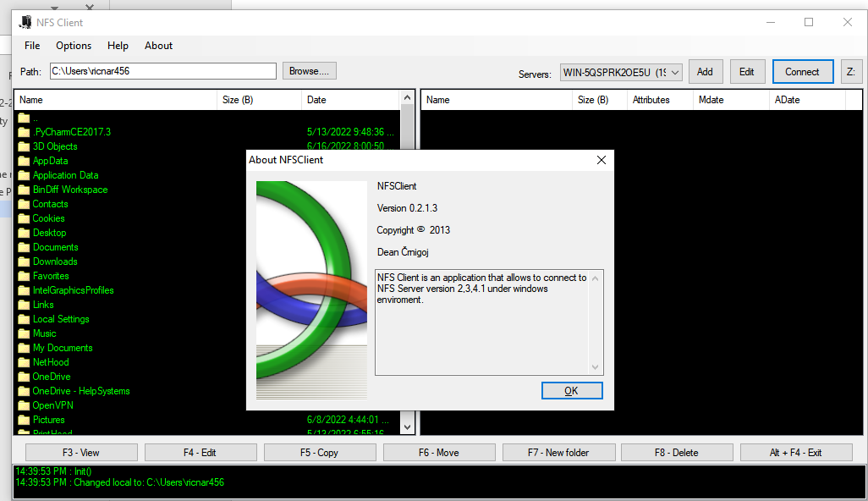
Task: Click the NFS Client title bar icon
Action: pos(25,22)
